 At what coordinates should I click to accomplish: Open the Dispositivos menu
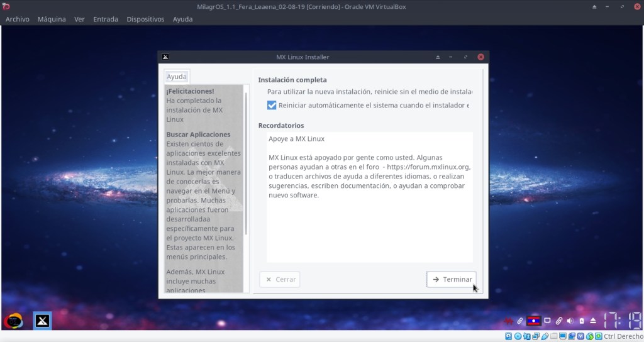pyautogui.click(x=145, y=19)
